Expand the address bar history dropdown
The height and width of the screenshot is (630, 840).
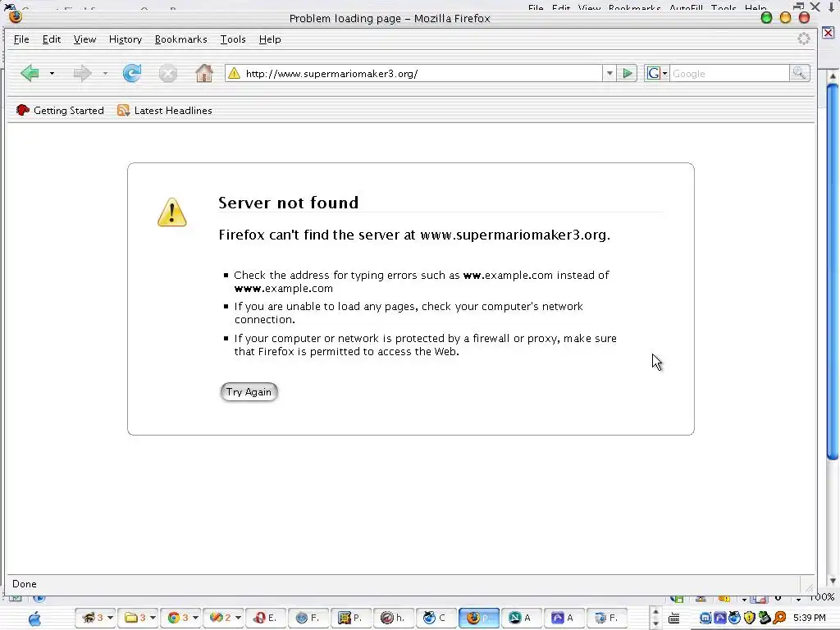click(x=609, y=73)
